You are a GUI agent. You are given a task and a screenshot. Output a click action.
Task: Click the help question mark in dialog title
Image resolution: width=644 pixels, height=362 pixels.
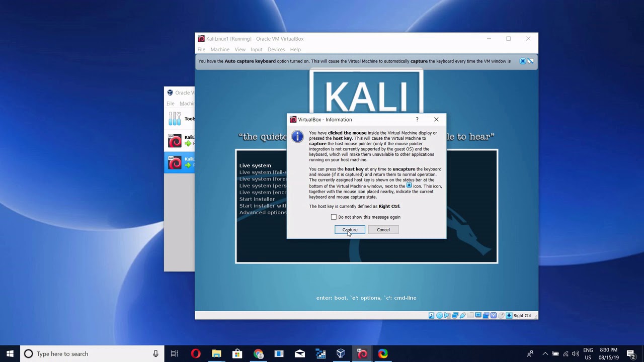tap(417, 119)
